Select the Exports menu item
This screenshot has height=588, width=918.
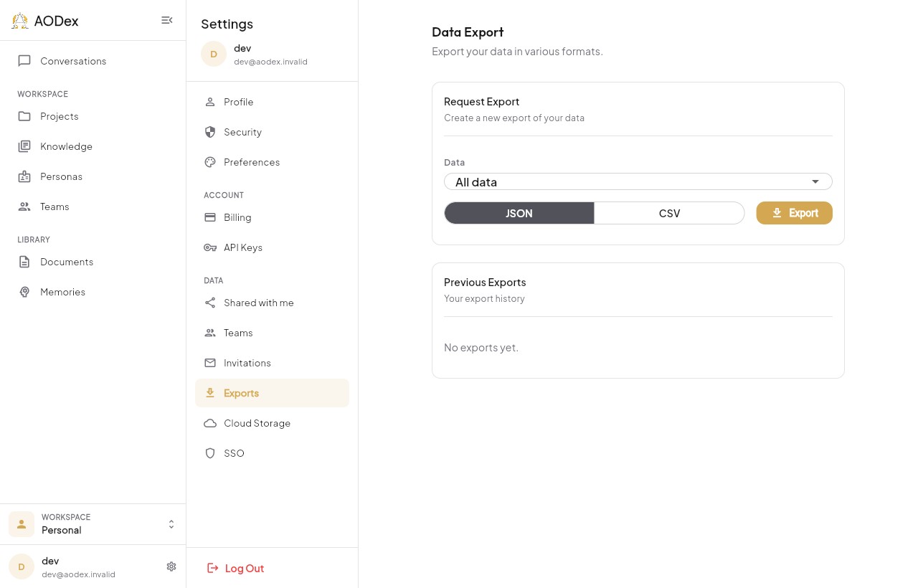(272, 393)
